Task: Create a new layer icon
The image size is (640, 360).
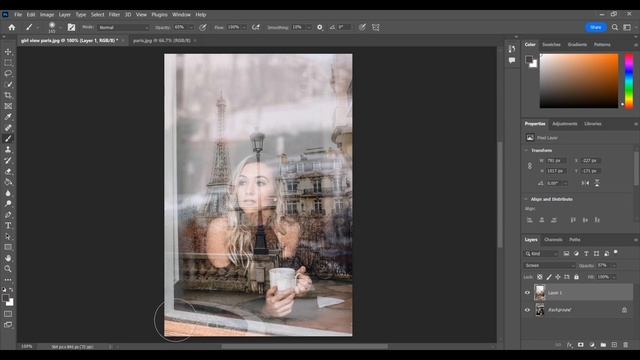Action: coord(614,345)
